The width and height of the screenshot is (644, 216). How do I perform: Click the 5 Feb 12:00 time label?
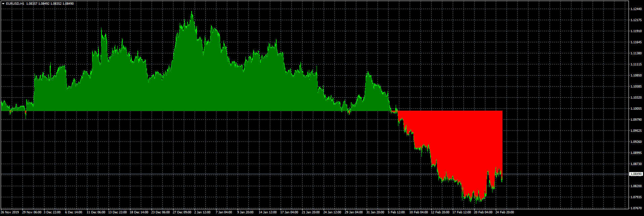click(x=396, y=212)
